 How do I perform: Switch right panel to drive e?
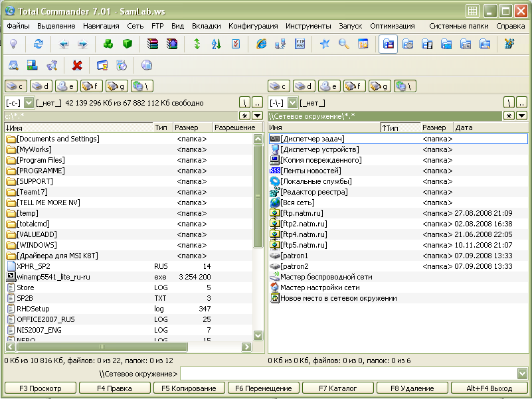click(329, 86)
